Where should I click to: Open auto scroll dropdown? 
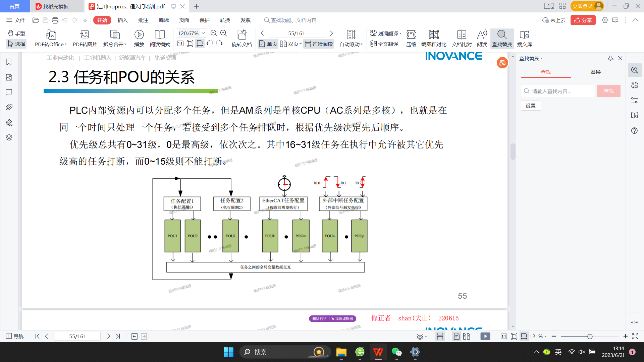(x=351, y=39)
